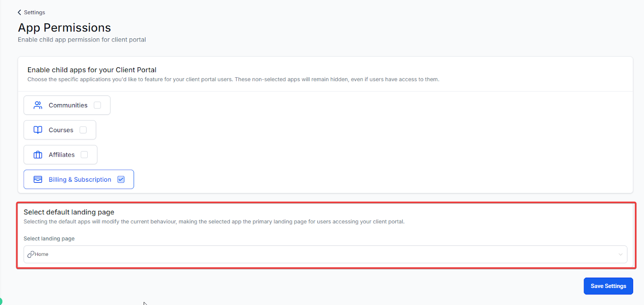Enable the Communities checkbox
This screenshot has width=644, height=305.
97,105
